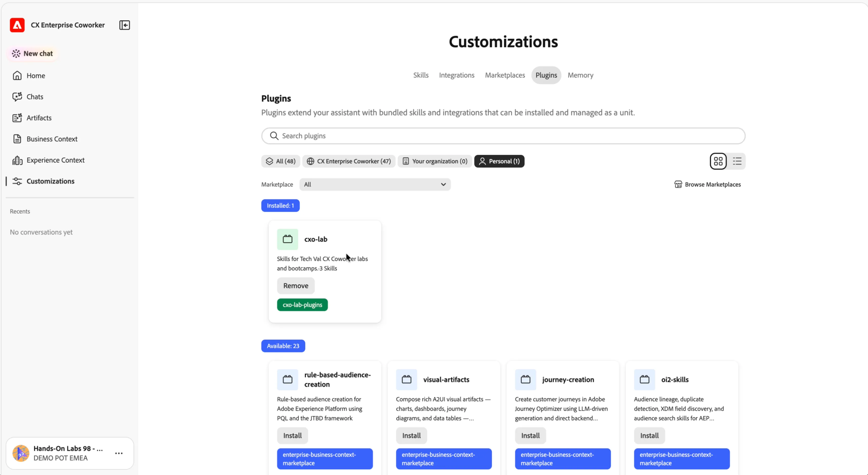Select the Plugins tab

(x=546, y=75)
